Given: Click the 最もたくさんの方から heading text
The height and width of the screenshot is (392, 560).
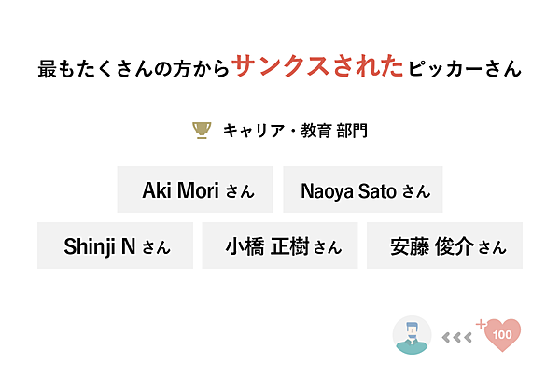Looking at the screenshot, I should [x=134, y=68].
